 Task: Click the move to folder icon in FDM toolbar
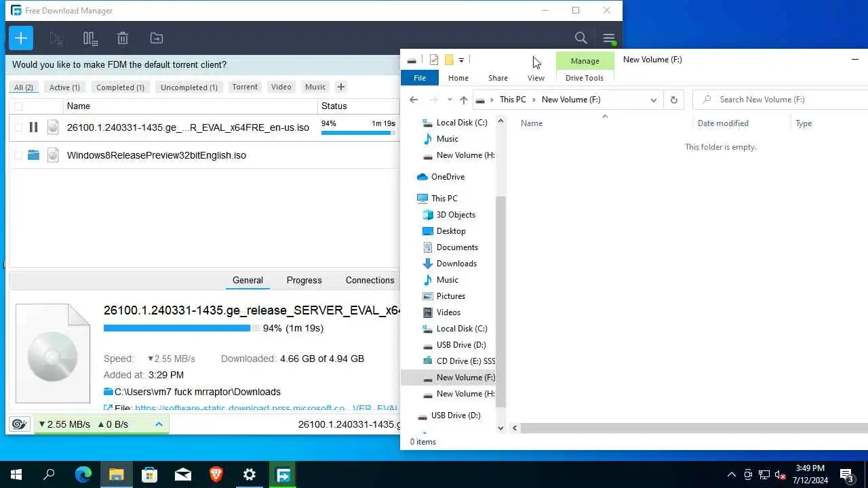point(156,39)
